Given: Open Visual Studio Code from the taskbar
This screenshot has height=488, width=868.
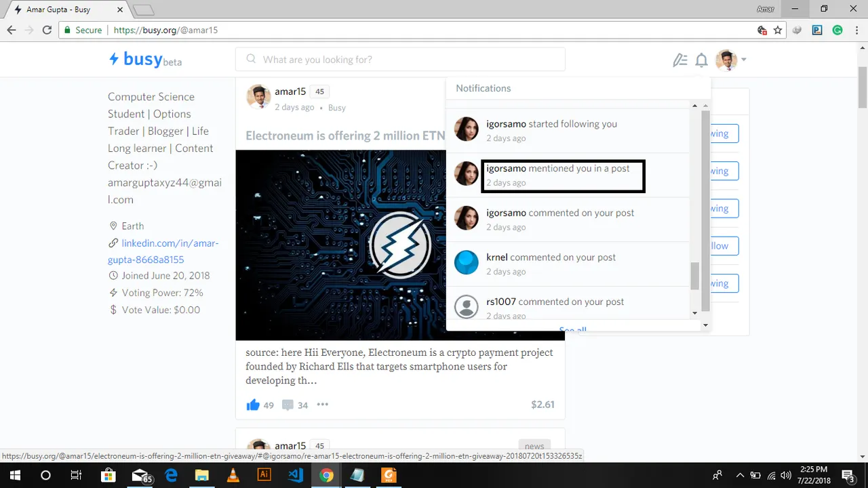Looking at the screenshot, I should (x=296, y=475).
